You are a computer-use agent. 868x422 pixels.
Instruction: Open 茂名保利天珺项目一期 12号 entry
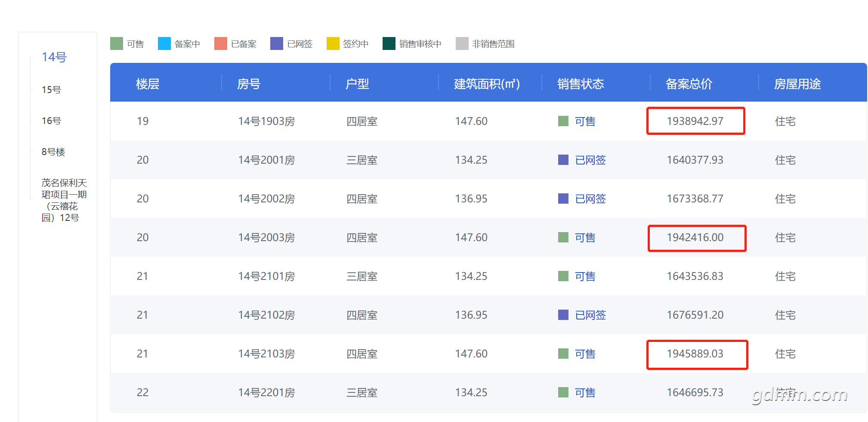click(x=64, y=200)
